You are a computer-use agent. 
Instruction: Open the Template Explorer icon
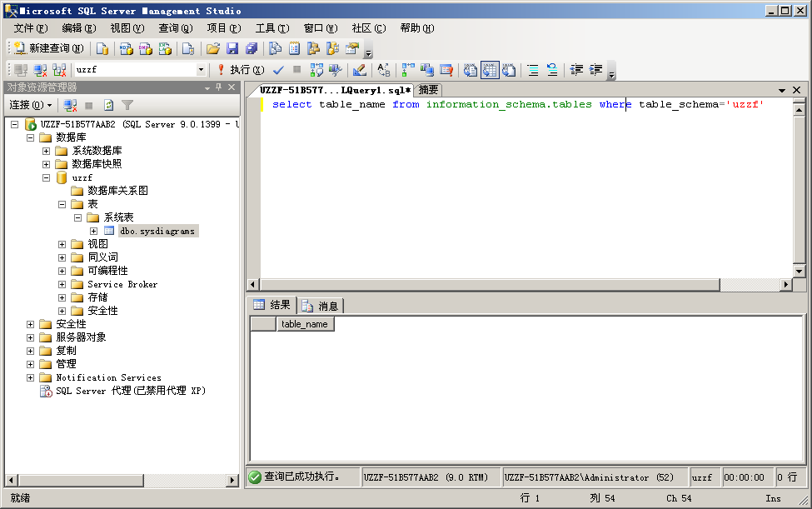(332, 48)
